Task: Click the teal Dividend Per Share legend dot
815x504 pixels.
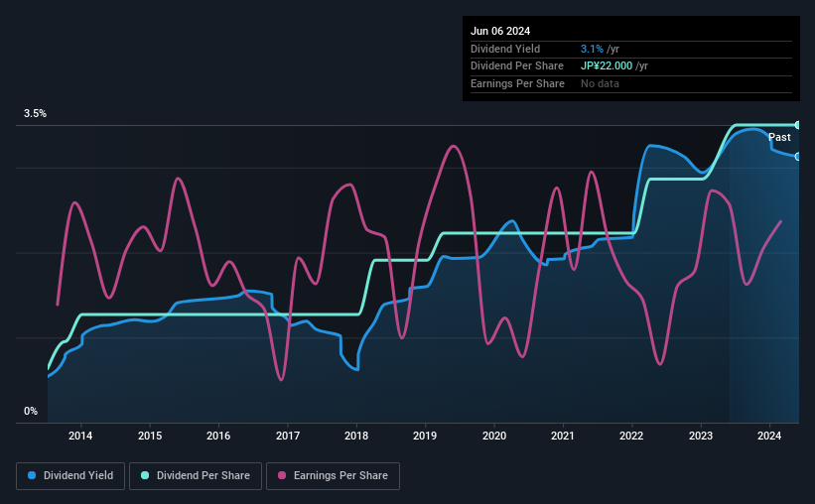Action: click(x=145, y=475)
